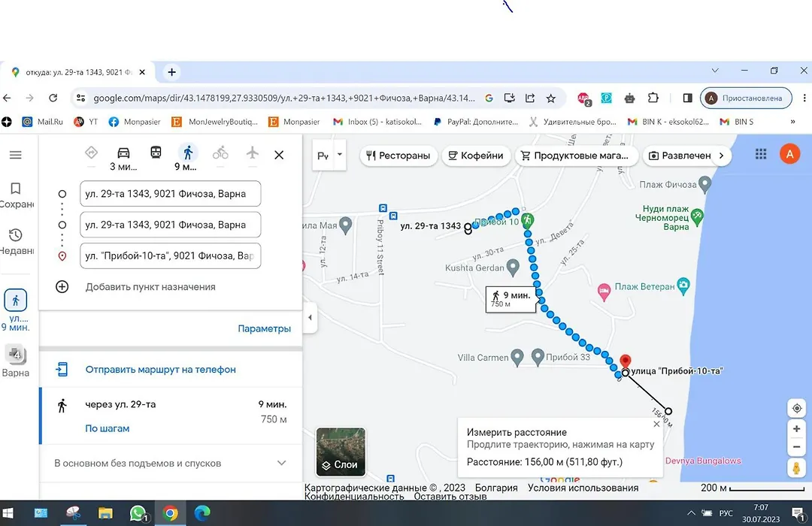Open File Explorer from taskbar
Viewport: 812px width, 526px height.
105,513
